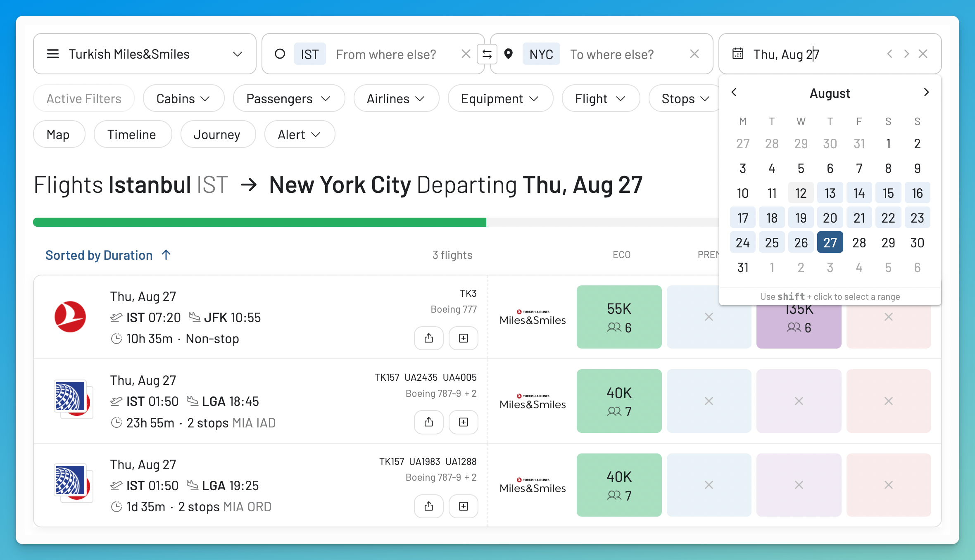975x560 pixels.
Task: Select the 55K economy fare for TK3
Action: point(619,317)
